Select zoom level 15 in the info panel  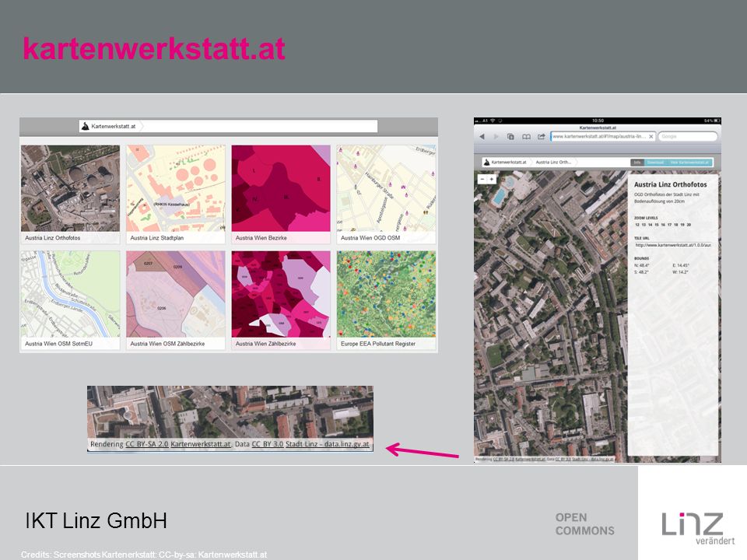pos(657,225)
